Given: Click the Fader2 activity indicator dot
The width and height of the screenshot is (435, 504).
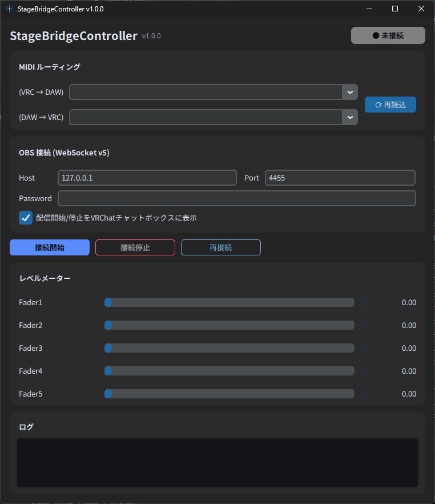Looking at the screenshot, I should 365,325.
